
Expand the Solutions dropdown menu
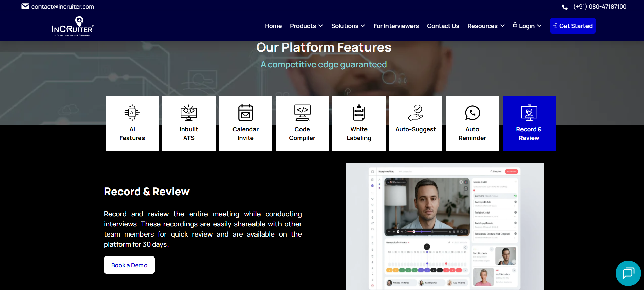coord(348,26)
